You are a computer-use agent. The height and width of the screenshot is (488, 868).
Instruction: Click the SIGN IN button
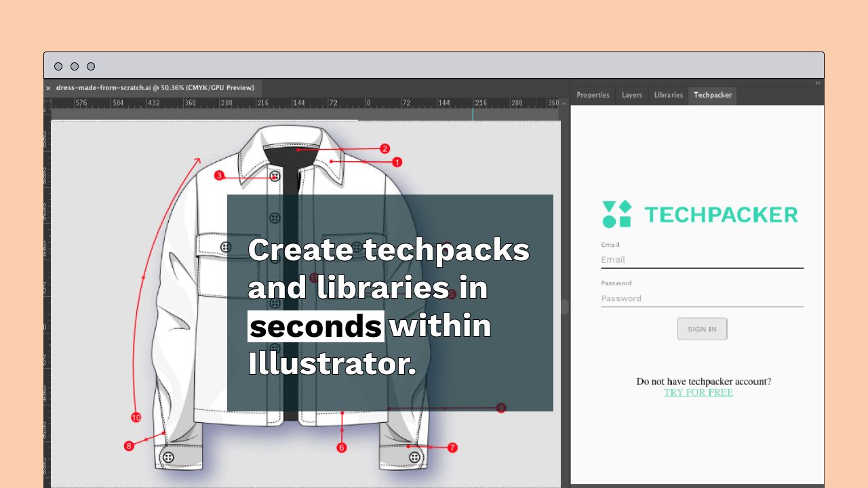pos(702,329)
